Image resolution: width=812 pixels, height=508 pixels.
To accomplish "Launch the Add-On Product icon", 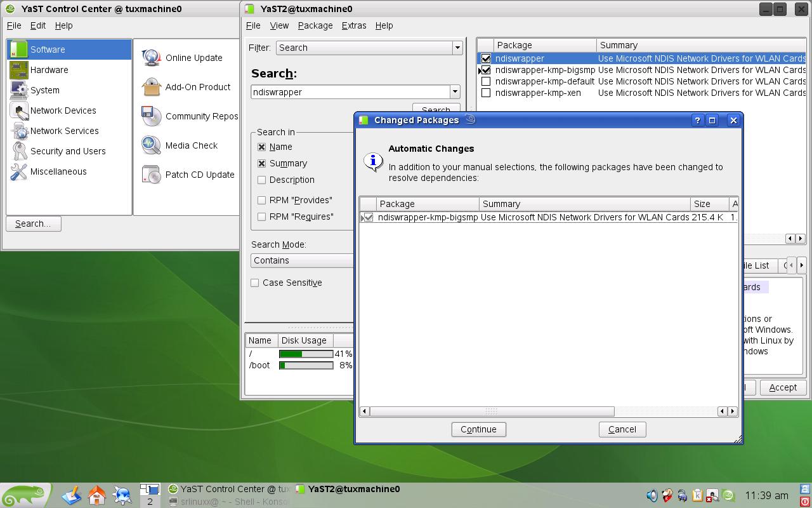I will tap(152, 87).
